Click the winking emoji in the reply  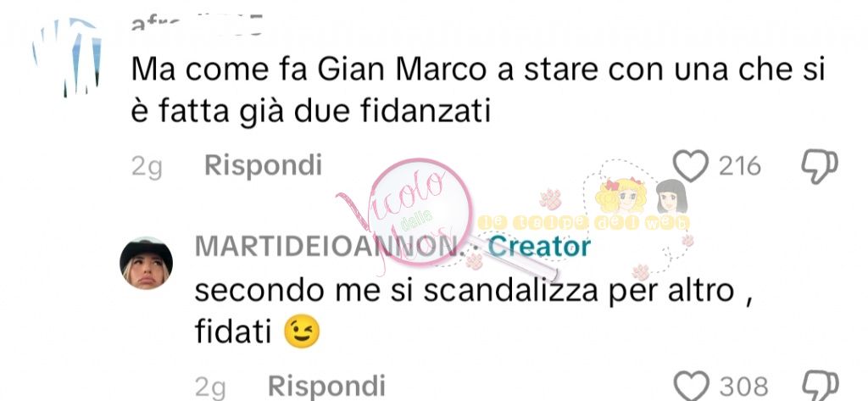click(302, 331)
